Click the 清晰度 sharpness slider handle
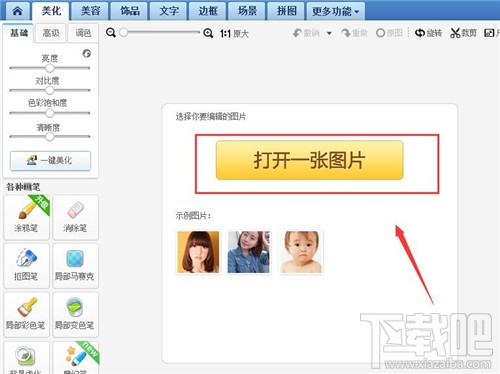The image size is (500, 374). [50, 137]
